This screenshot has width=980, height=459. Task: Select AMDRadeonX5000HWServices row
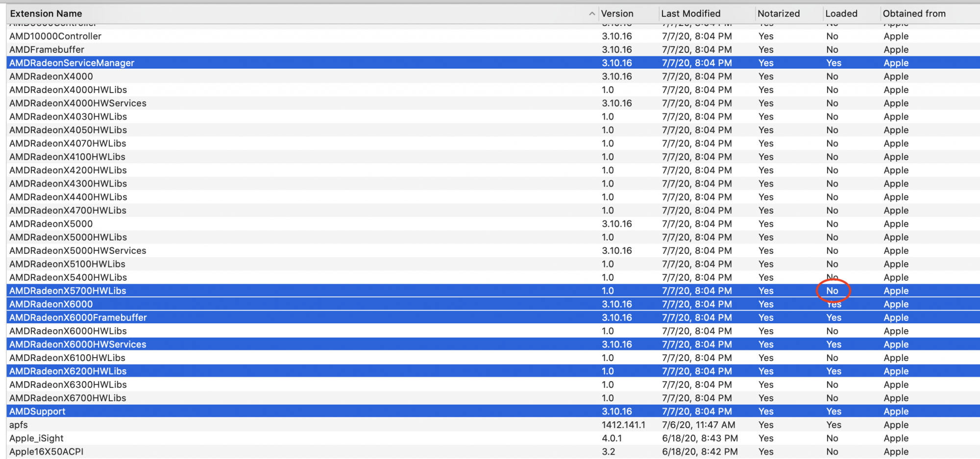click(x=493, y=250)
